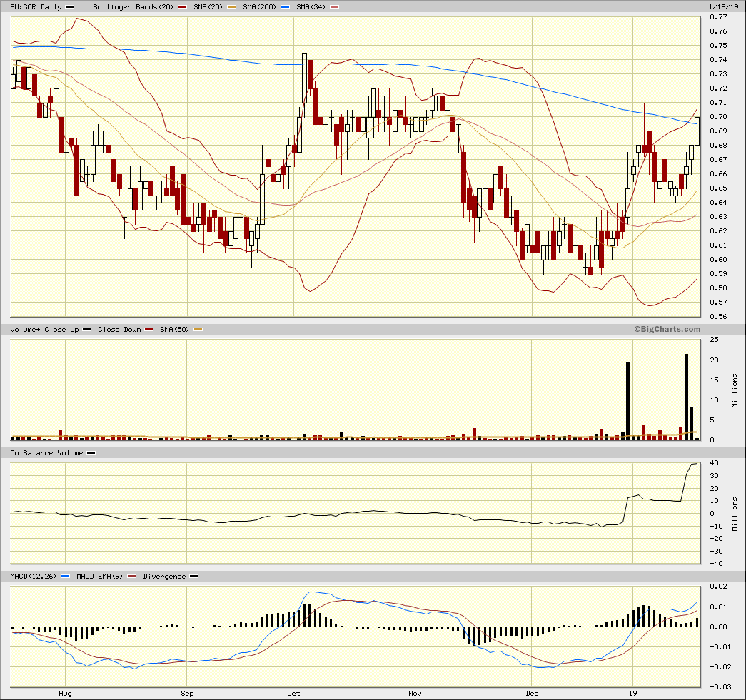Select the black swatch beside AU:GOR Daily
Screen dimensions: 746x700
pyautogui.click(x=69, y=6)
